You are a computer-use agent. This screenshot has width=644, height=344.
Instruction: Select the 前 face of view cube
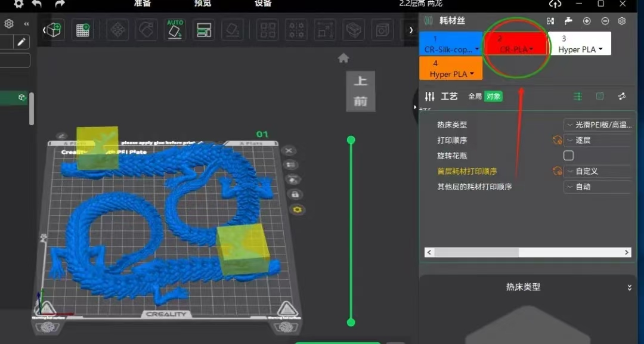(361, 101)
